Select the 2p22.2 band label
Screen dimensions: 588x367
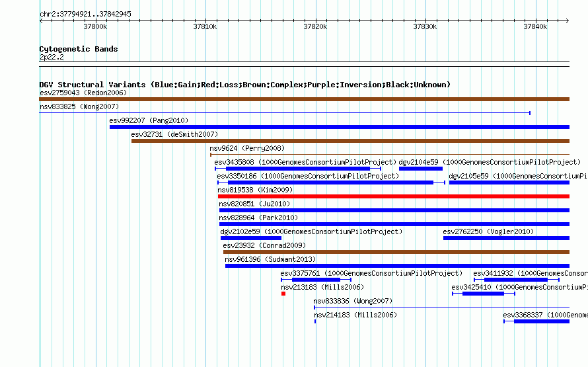click(x=52, y=57)
